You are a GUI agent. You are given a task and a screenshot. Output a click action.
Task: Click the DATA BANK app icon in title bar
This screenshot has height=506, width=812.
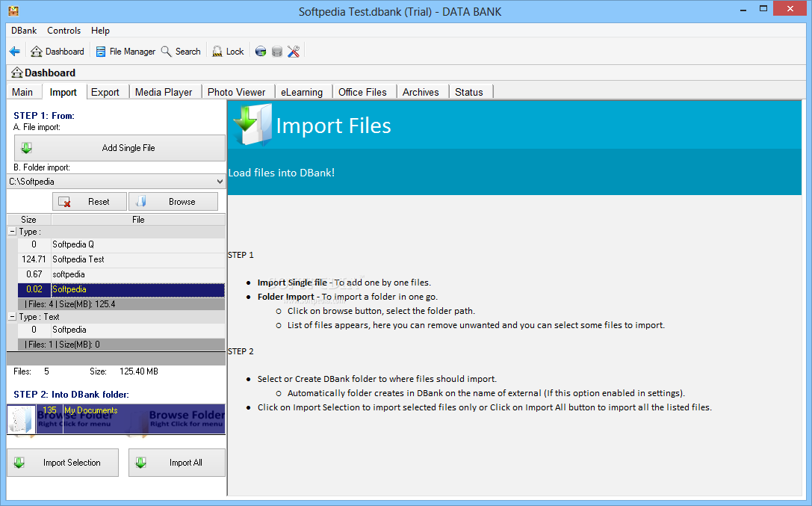(13, 10)
